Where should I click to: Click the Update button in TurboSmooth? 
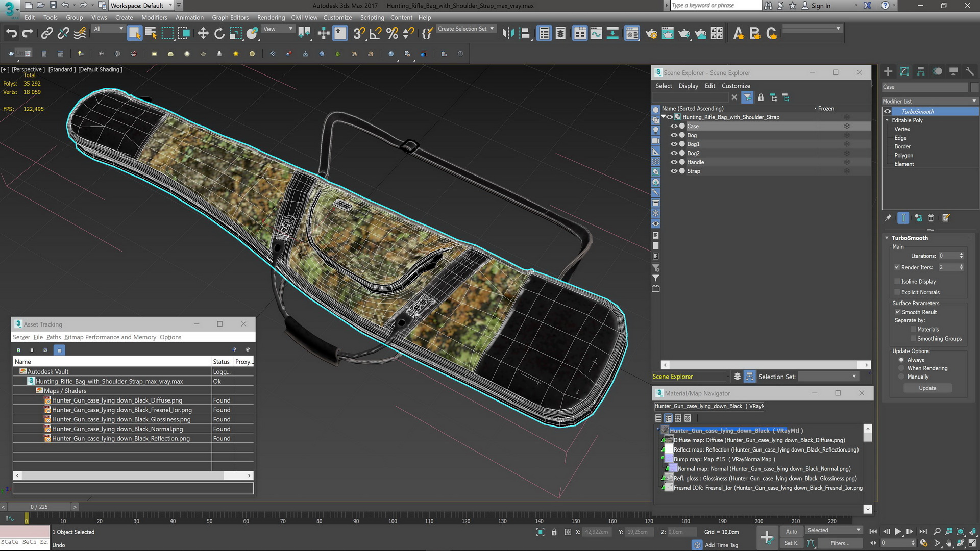927,388
